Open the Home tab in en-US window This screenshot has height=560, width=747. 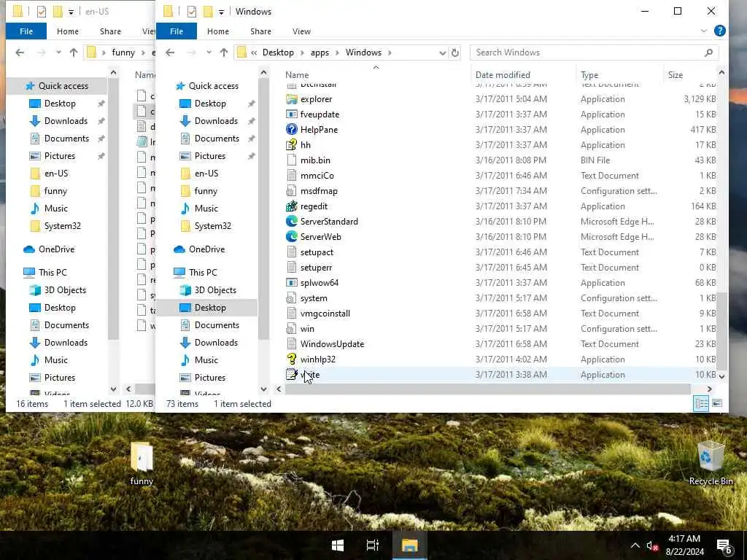click(x=68, y=31)
